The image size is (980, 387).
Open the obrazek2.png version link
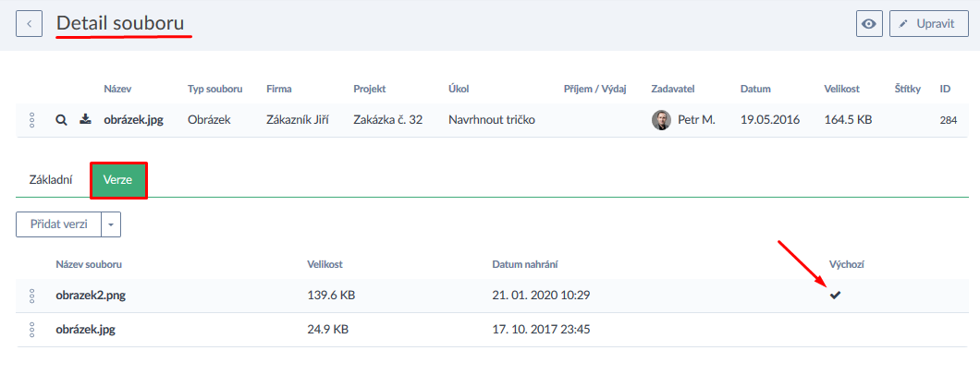[89, 296]
